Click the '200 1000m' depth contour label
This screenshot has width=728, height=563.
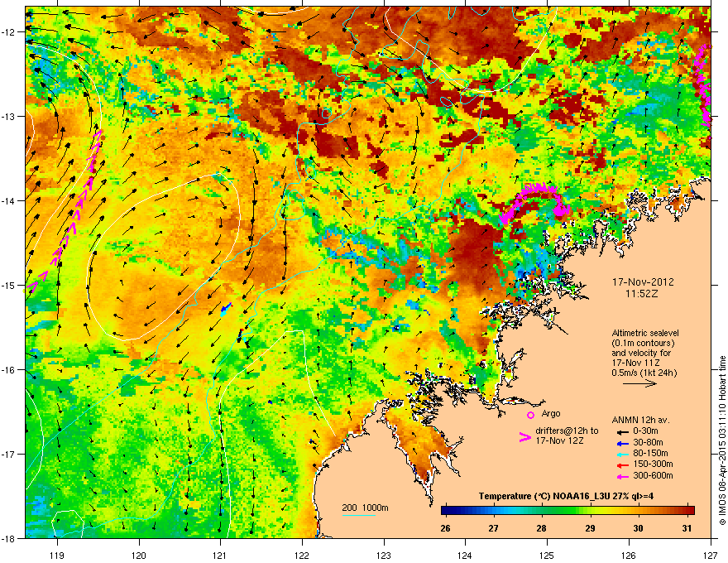tap(366, 508)
